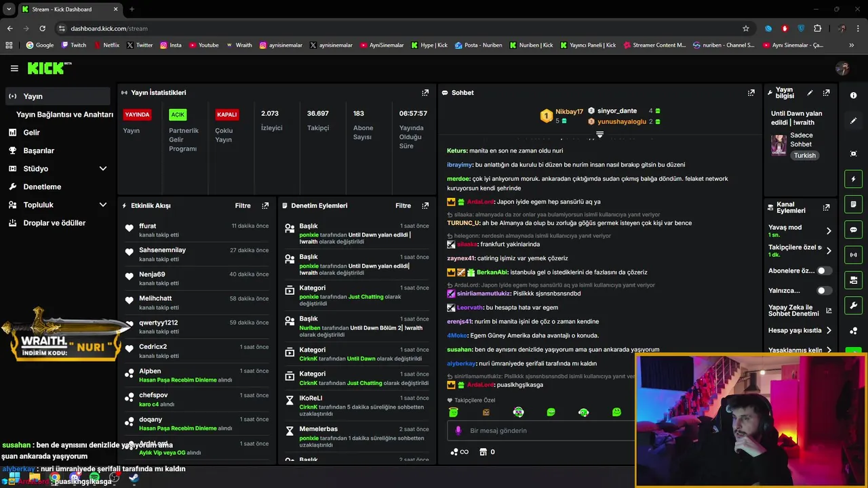Click the lightning bolt icon in right sidebar
This screenshot has height=488, width=868.
[x=853, y=179]
